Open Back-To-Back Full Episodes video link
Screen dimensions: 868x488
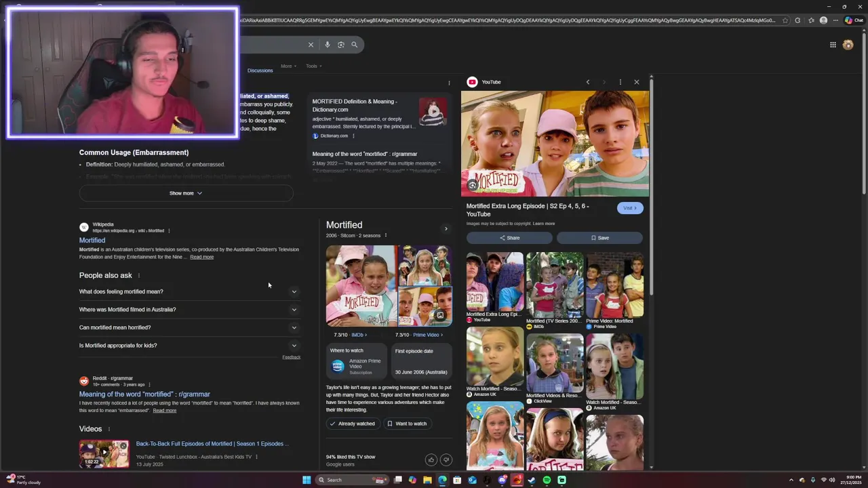click(x=212, y=444)
